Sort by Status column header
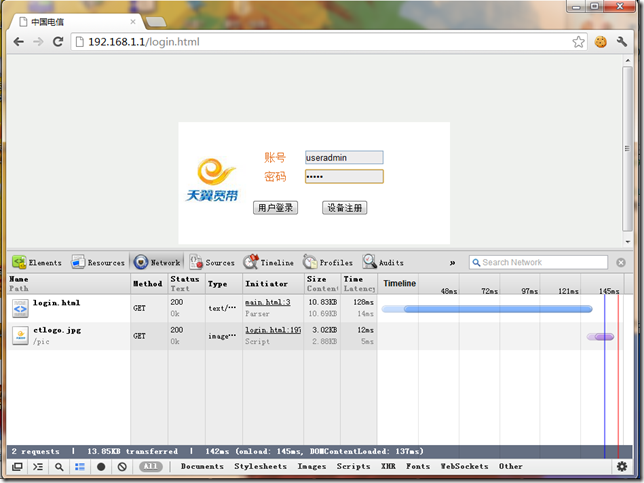 tap(186, 283)
